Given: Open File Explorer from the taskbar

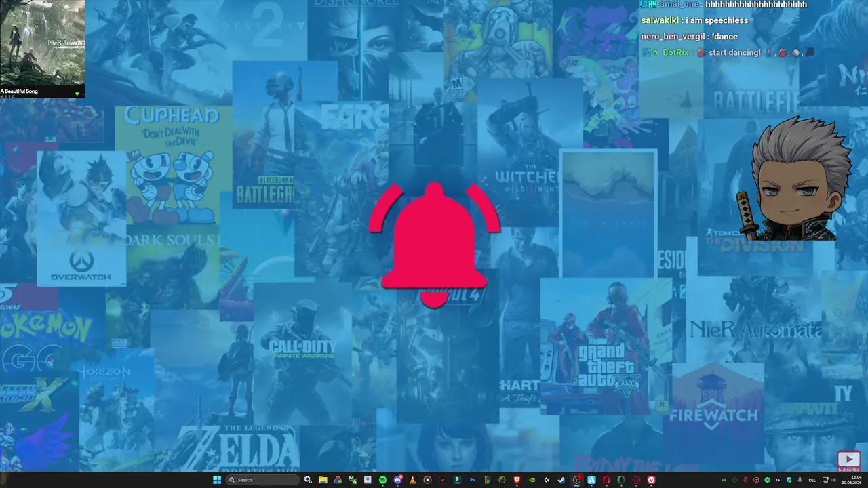Looking at the screenshot, I should click(x=323, y=480).
